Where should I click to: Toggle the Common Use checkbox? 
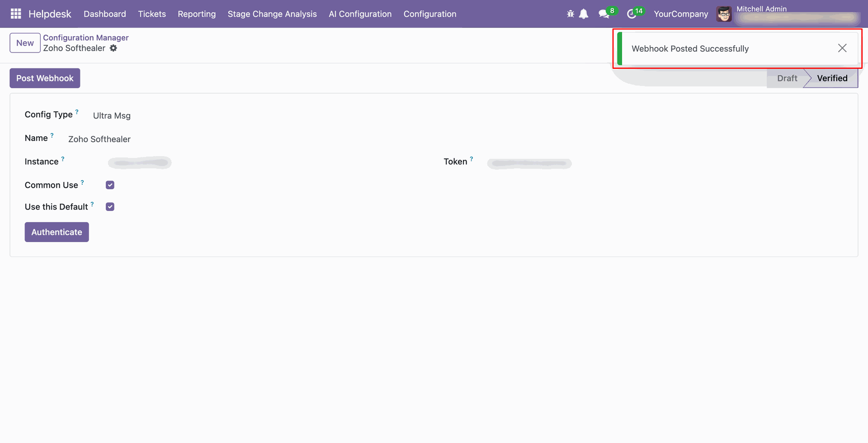point(110,185)
